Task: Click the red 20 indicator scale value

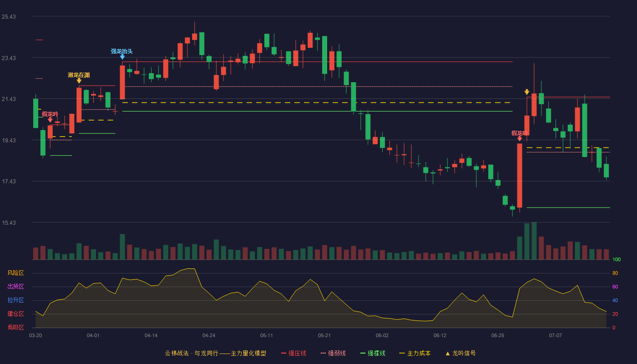Action: click(x=615, y=314)
